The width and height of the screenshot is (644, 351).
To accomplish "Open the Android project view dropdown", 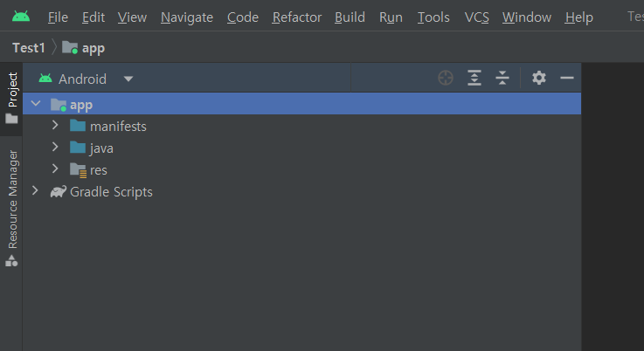I will [x=128, y=79].
